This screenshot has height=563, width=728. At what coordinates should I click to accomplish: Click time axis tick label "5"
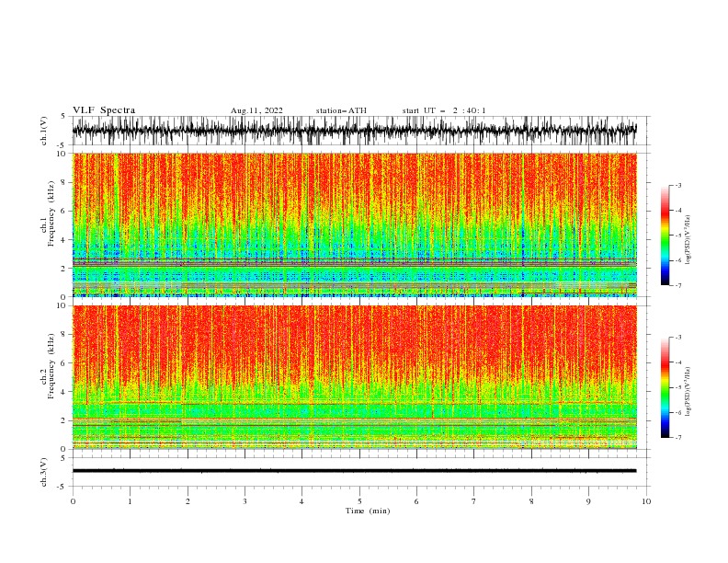tap(359, 501)
